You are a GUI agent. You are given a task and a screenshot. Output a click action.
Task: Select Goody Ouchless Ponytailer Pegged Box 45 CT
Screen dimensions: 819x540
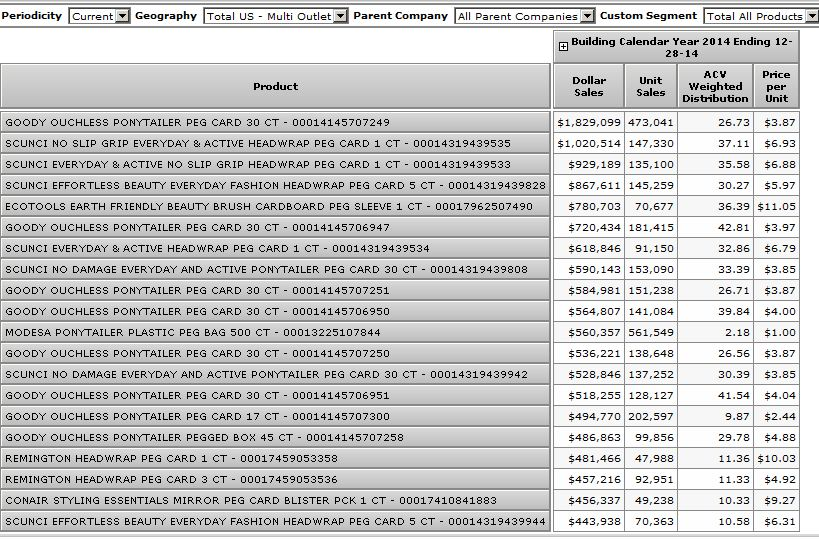pyautogui.click(x=205, y=437)
